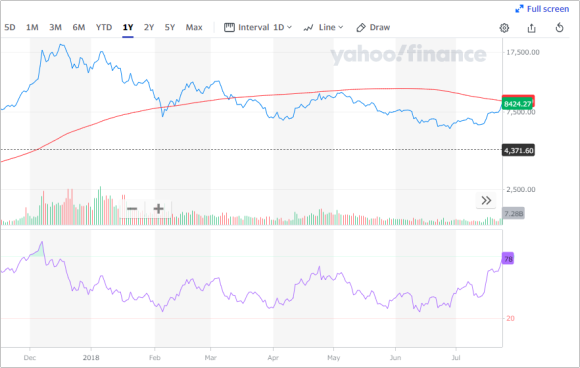580x368 pixels.
Task: Select the 3M time range
Action: pos(55,27)
